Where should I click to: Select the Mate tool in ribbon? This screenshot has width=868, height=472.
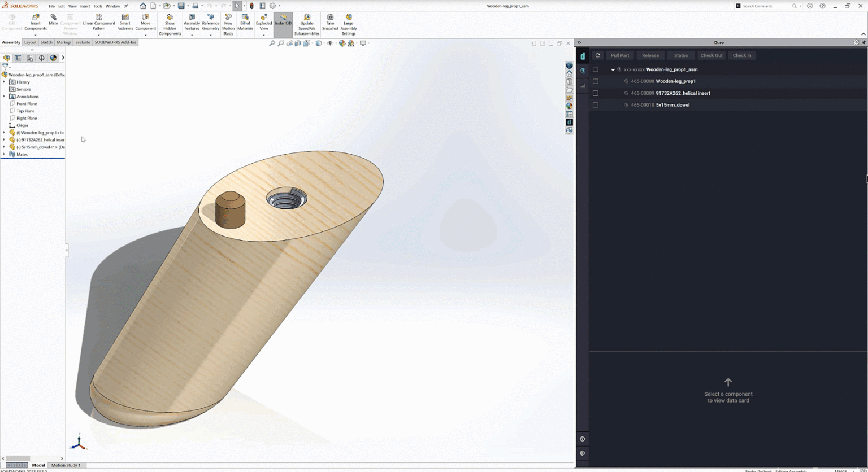point(53,19)
